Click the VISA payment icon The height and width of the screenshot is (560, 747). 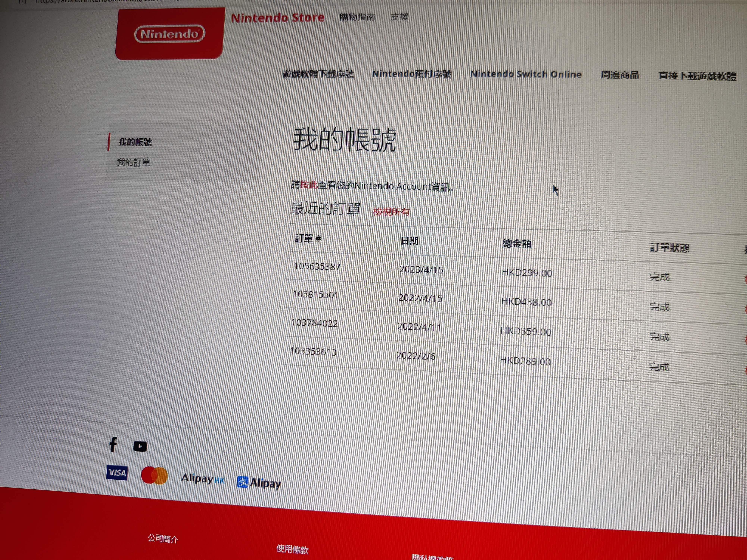(117, 472)
